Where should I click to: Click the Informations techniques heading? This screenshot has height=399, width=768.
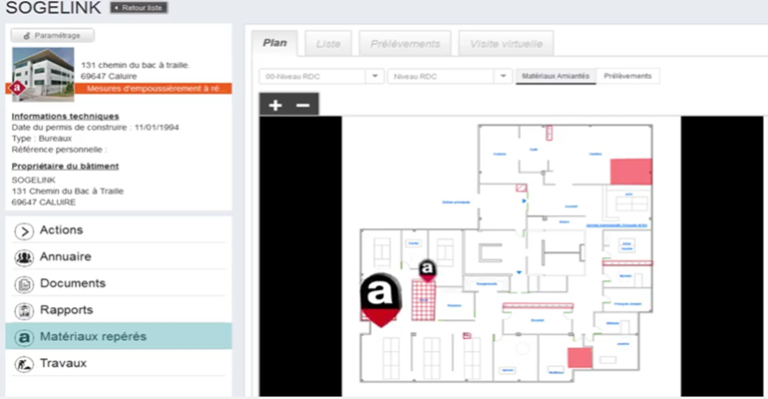pos(65,116)
